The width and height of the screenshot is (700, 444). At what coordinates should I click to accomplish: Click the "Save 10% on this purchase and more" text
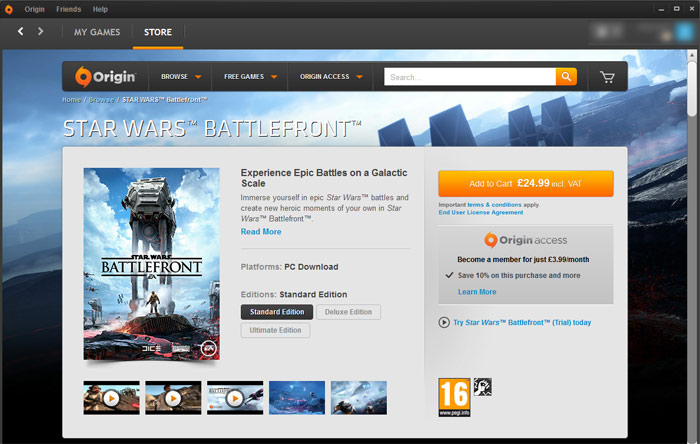click(x=519, y=275)
